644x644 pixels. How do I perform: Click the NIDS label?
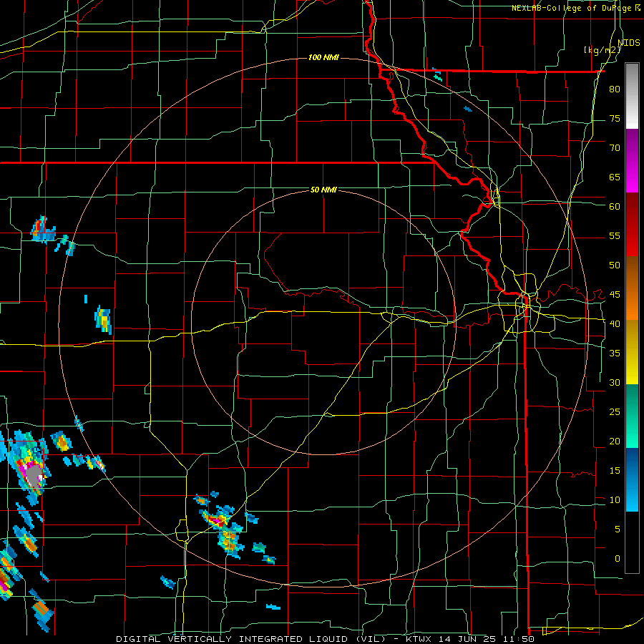coord(628,43)
